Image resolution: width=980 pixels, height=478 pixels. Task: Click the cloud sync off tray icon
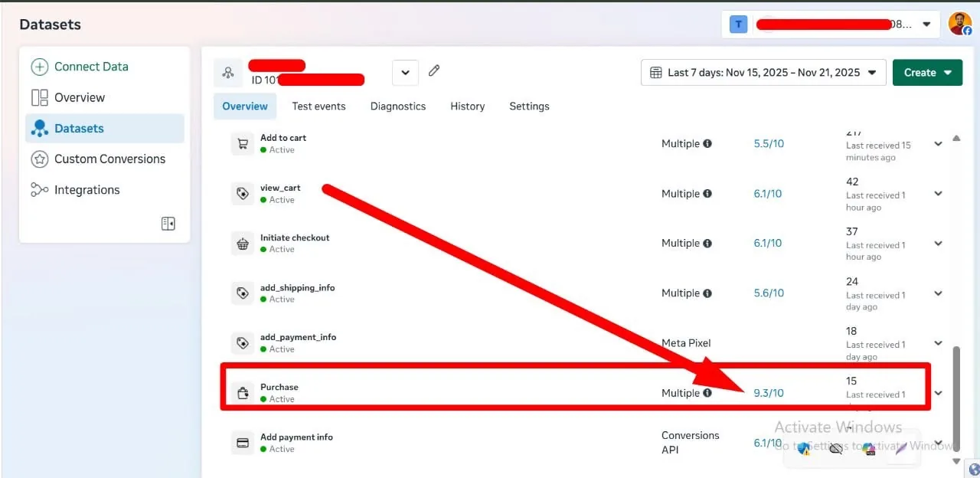coord(836,448)
